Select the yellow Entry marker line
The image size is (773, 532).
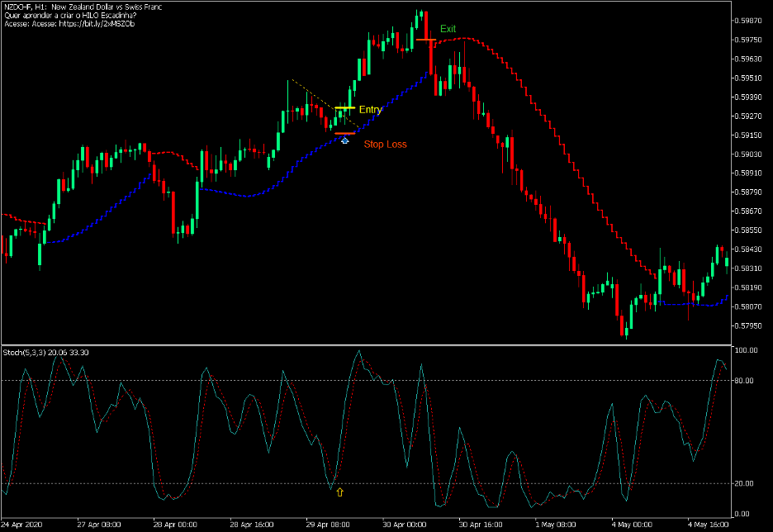click(x=347, y=108)
